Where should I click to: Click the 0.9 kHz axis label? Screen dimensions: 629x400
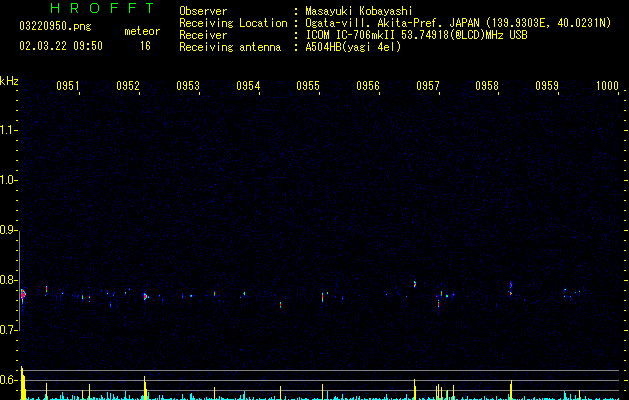coord(8,230)
